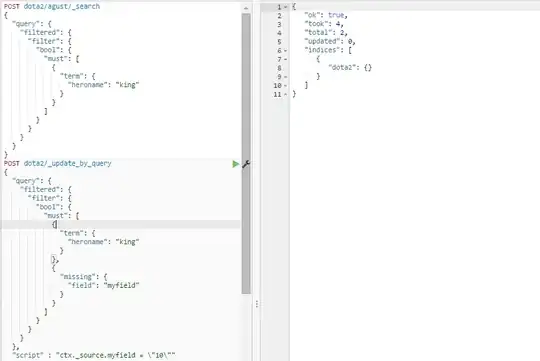Click line number 3 in output gutter
The image size is (540, 361).
tap(279, 24)
